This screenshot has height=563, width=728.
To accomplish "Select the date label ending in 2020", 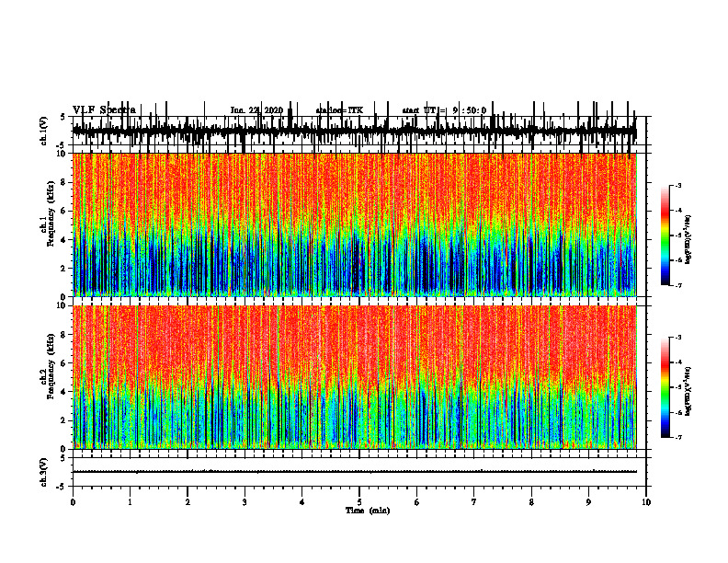I will pyautogui.click(x=256, y=110).
